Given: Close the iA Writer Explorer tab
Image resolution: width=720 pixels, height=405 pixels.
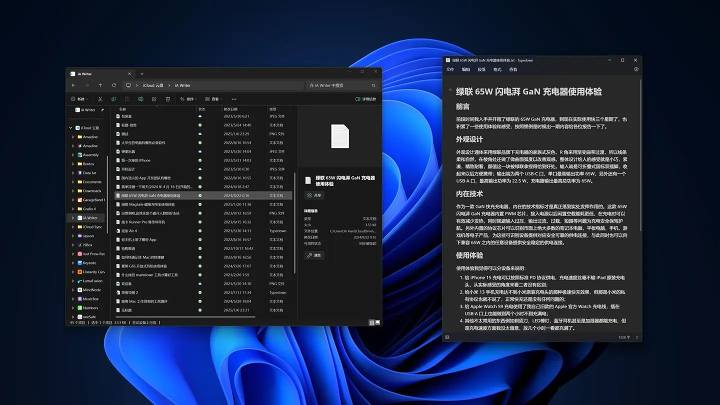Looking at the screenshot, I should click(x=129, y=73).
